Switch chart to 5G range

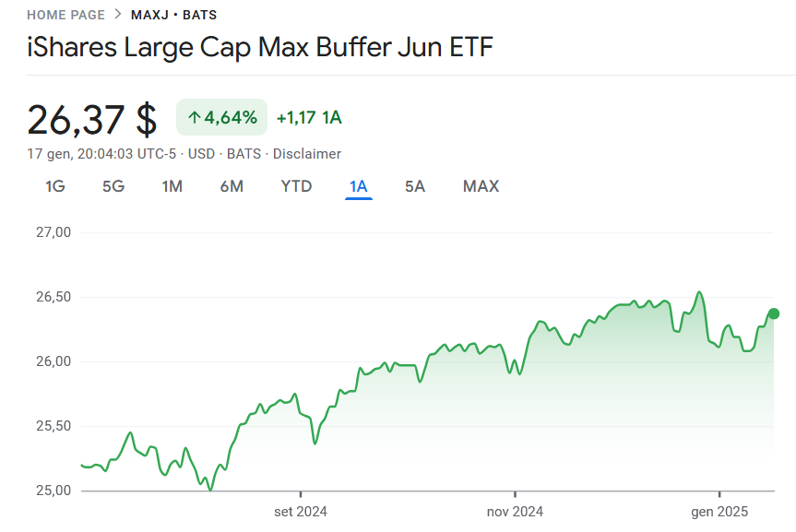[113, 186]
